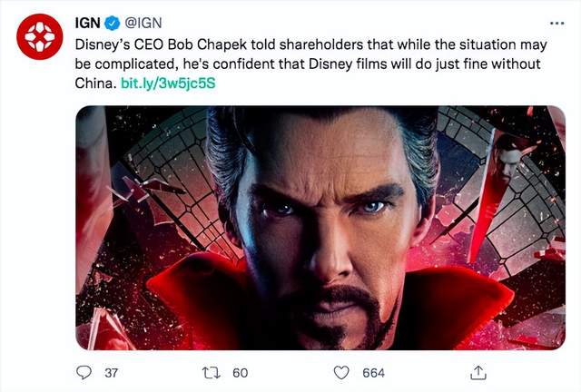Click the 60 retweets count
Viewport: 581px width, 392px height.
coord(241,373)
